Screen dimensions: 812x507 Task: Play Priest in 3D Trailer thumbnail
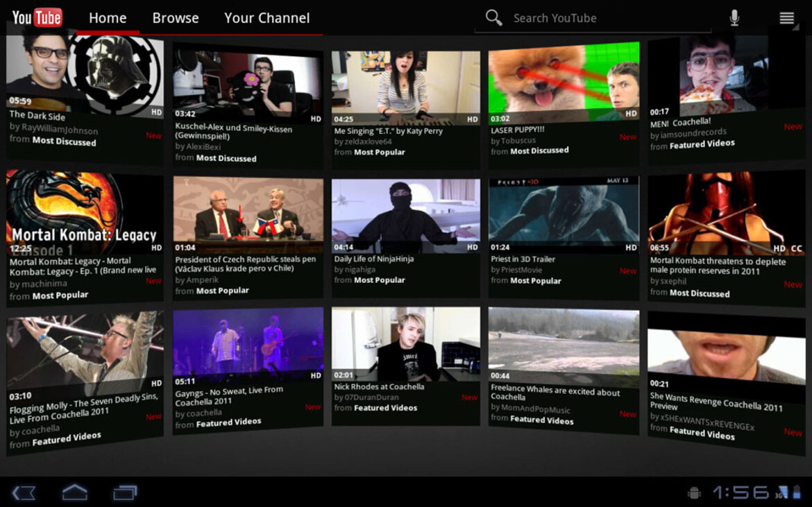pyautogui.click(x=564, y=214)
